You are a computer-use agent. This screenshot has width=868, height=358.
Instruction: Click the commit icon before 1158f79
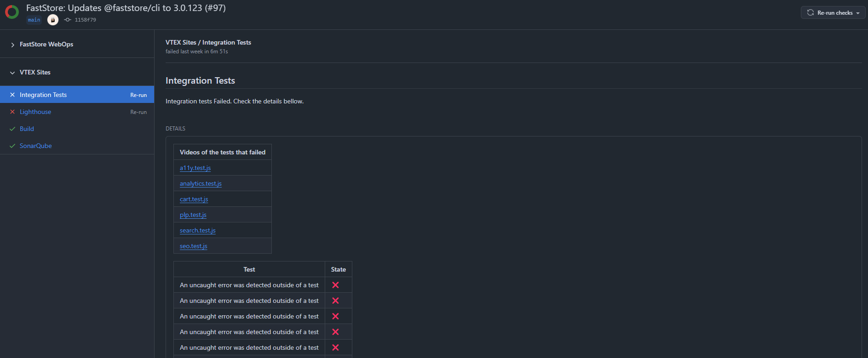[x=68, y=20]
